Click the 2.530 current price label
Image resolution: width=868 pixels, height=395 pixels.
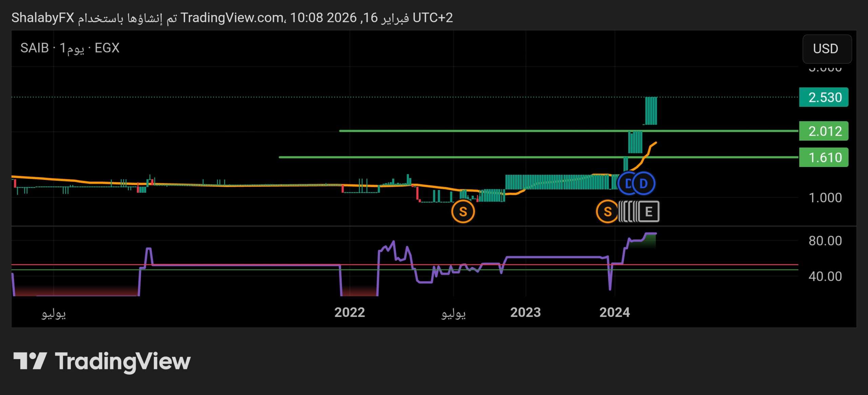click(x=824, y=97)
